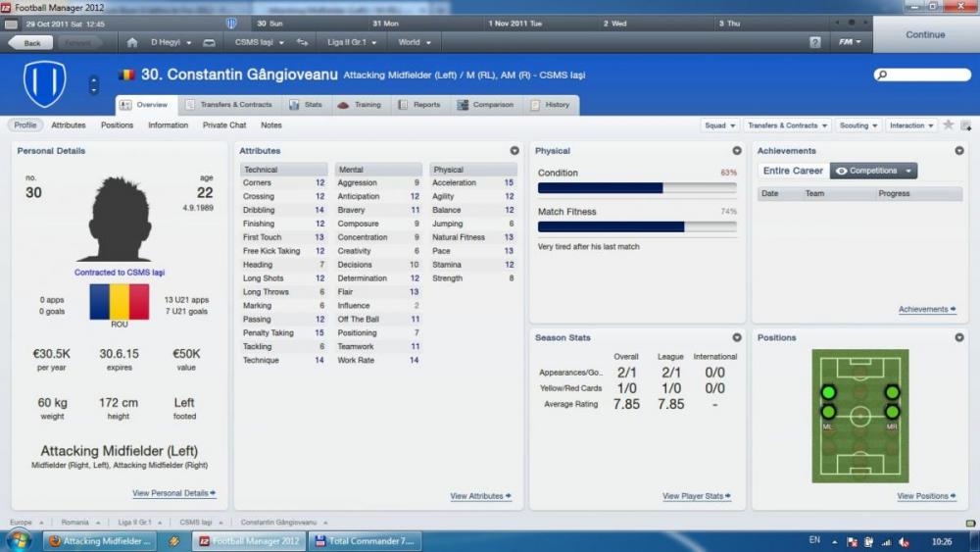Click into the player search field
The image size is (980, 552).
click(x=922, y=75)
